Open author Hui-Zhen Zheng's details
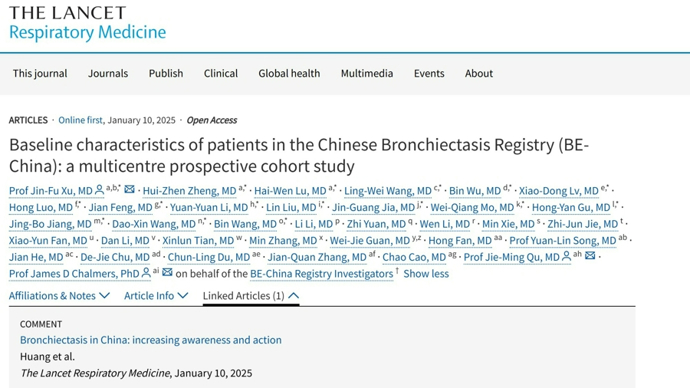 pyautogui.click(x=190, y=191)
